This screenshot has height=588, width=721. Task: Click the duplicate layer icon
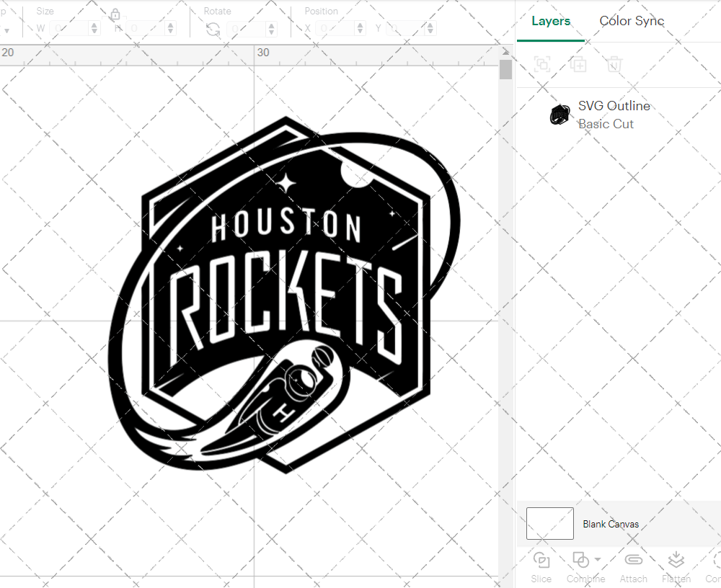point(578,64)
